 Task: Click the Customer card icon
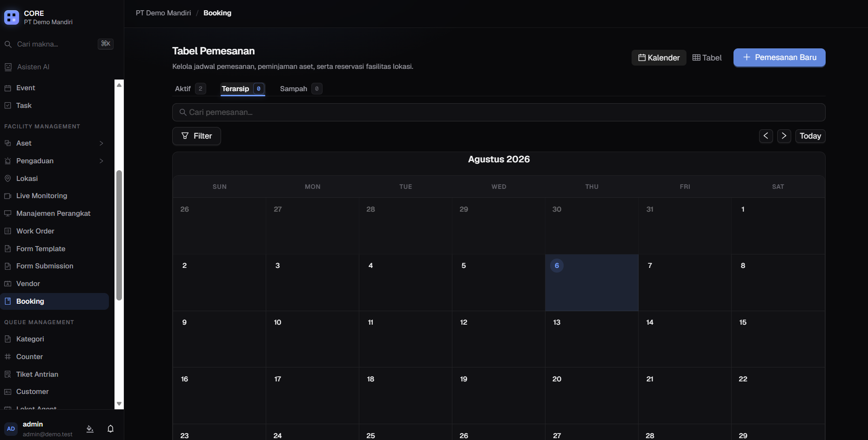(8, 392)
